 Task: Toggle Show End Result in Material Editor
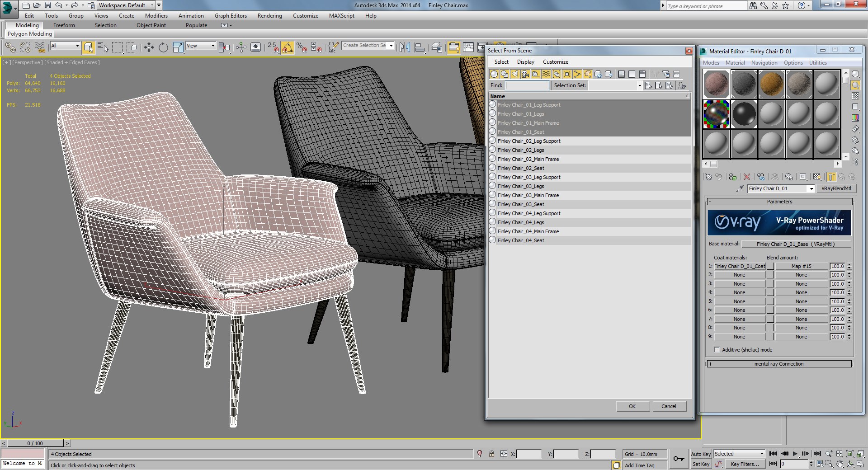click(x=831, y=177)
